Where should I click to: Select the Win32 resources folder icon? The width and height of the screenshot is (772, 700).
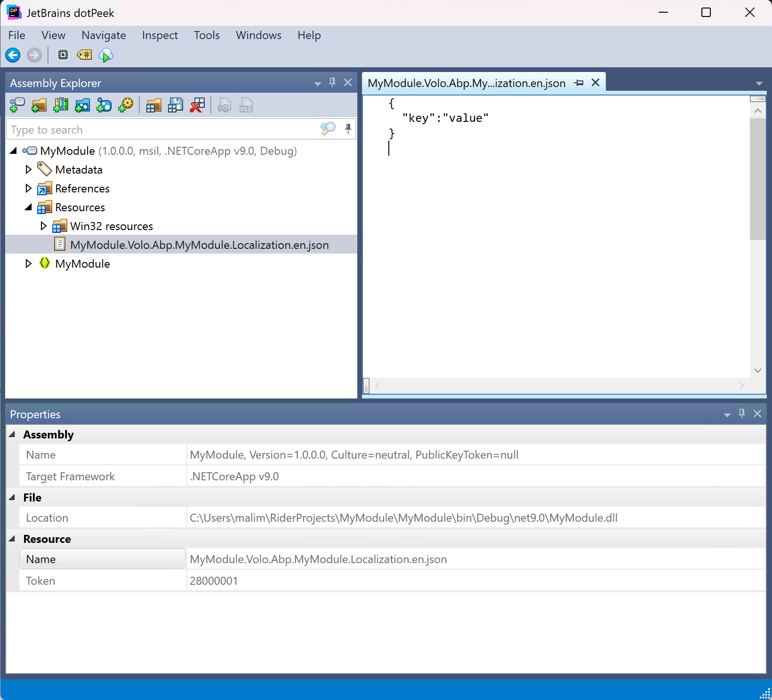59,226
